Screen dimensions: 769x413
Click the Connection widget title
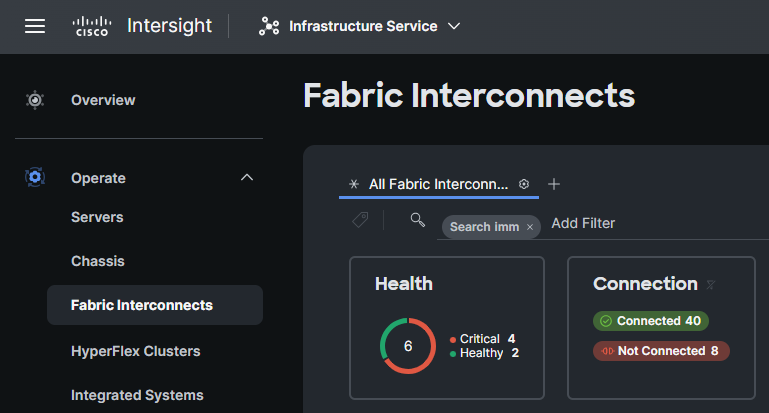coord(645,284)
